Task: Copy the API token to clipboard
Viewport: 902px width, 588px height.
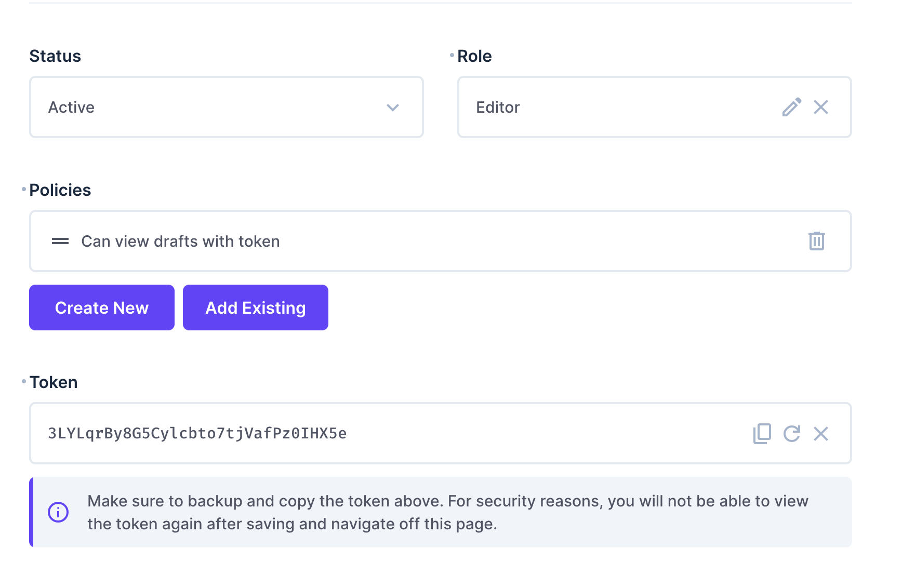Action: coord(762,433)
